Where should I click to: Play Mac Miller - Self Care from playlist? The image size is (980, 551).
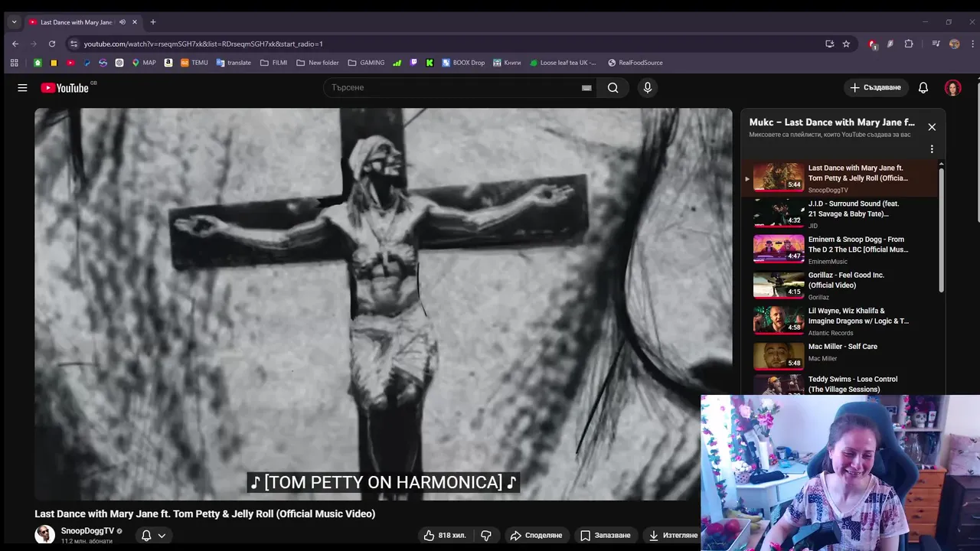pyautogui.click(x=839, y=357)
